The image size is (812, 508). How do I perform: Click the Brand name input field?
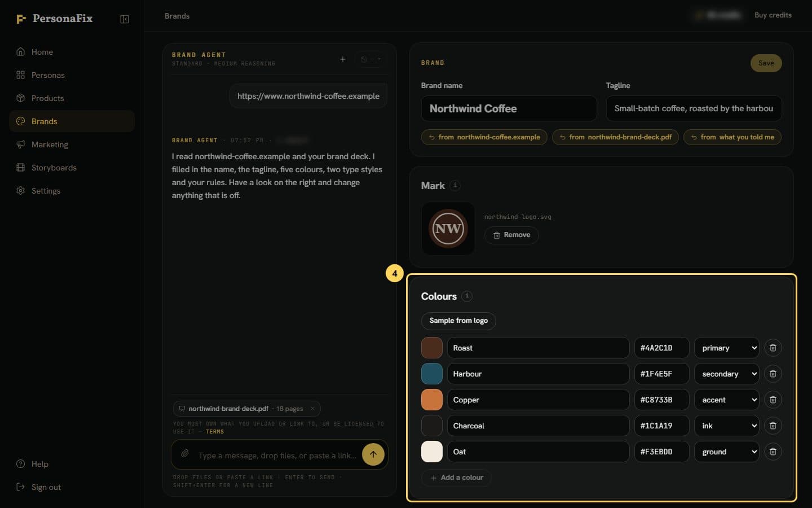click(x=509, y=108)
